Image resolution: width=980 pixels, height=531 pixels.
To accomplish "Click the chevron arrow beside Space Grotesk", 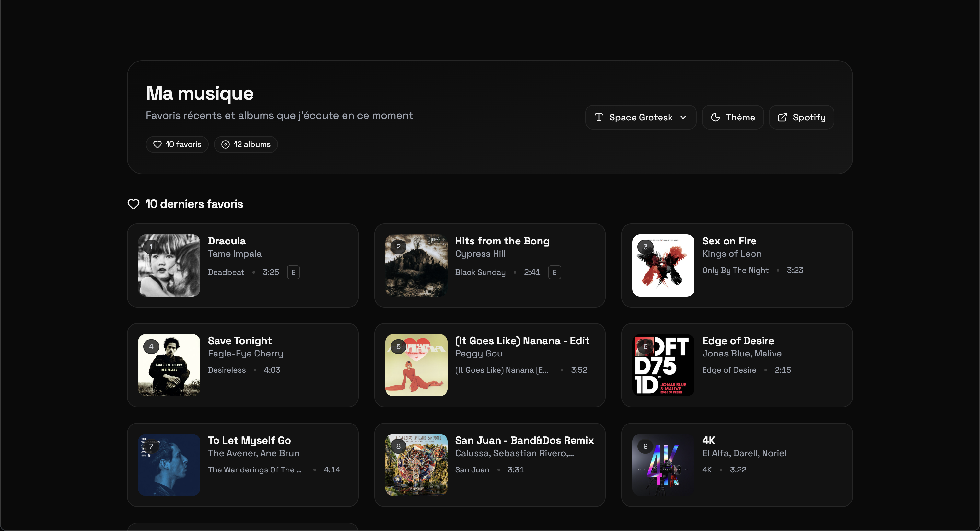I will click(683, 118).
